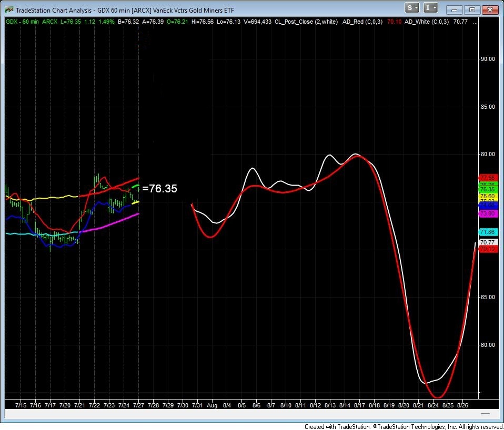Viewport: 504px width, 430px height.
Task: Click the =76.35 price annotation on chart
Action: [160, 189]
